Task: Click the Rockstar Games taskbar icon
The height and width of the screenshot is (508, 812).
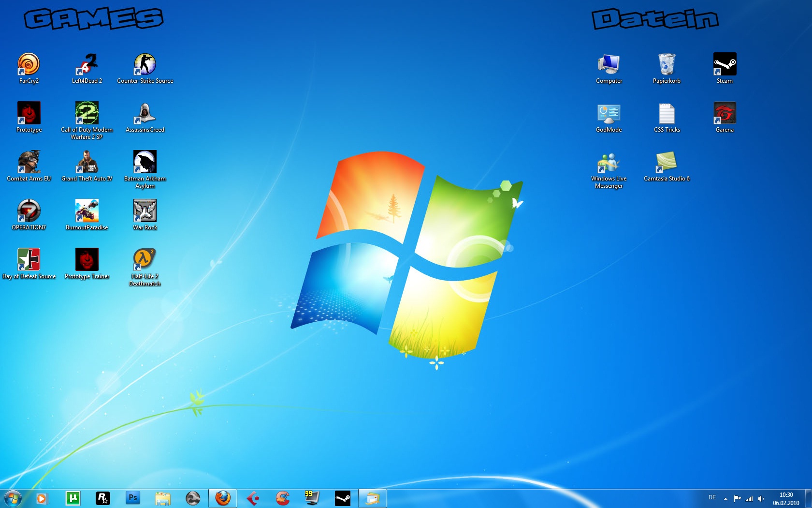Action: pos(102,498)
